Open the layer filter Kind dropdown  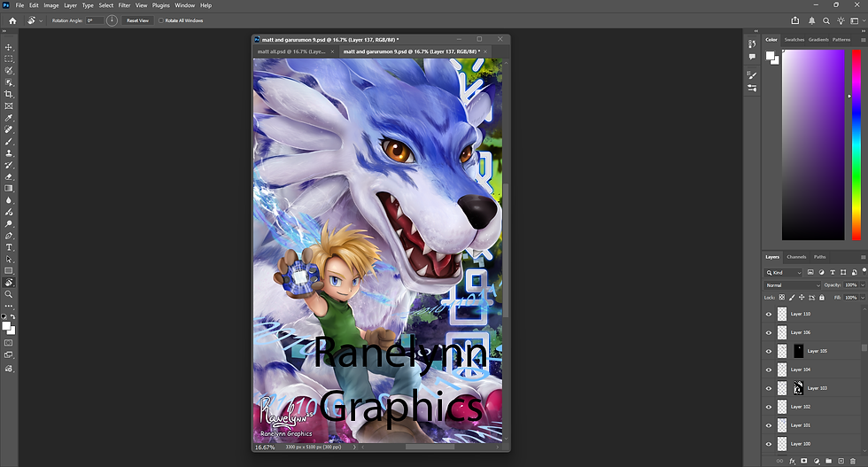click(783, 273)
